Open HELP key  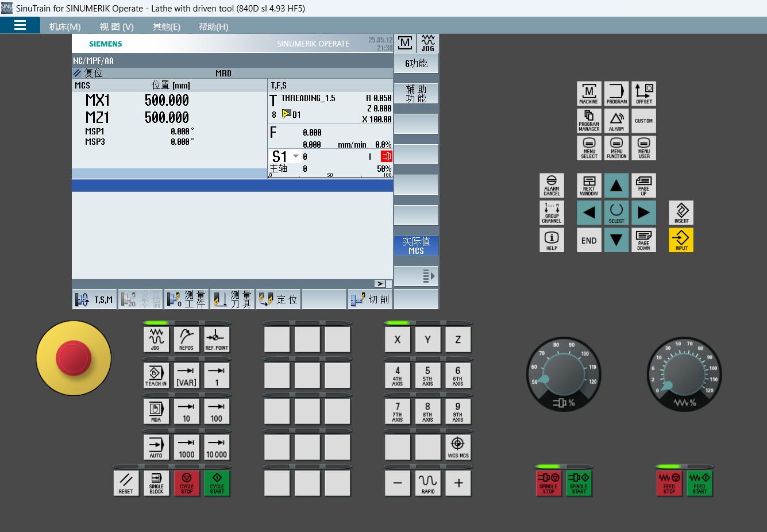click(x=552, y=240)
